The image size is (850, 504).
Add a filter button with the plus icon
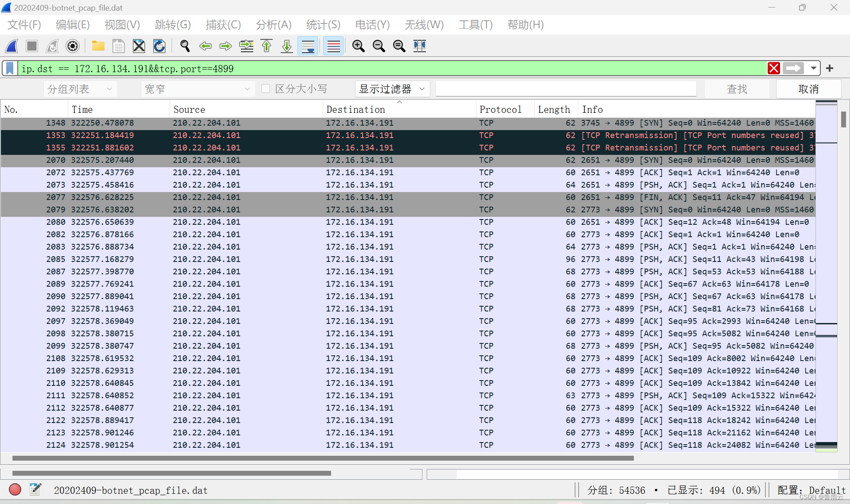click(830, 69)
